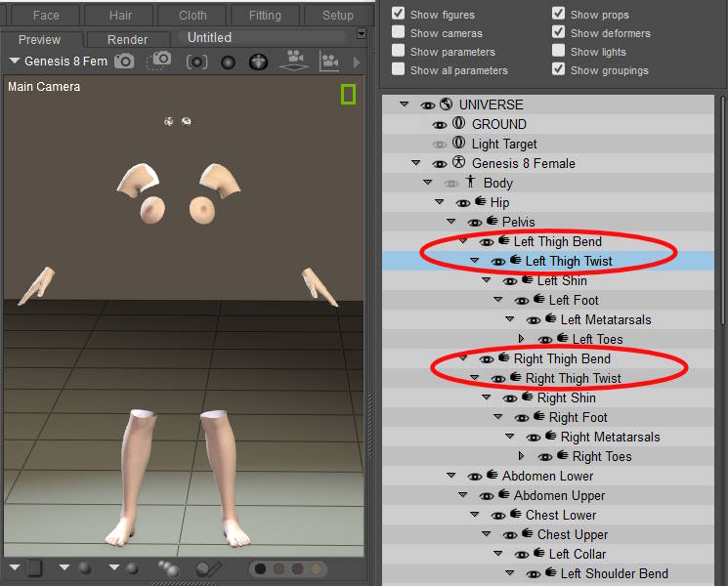Image resolution: width=728 pixels, height=586 pixels.
Task: Click the hand icon beside Abdomen Lower
Action: [x=492, y=475]
